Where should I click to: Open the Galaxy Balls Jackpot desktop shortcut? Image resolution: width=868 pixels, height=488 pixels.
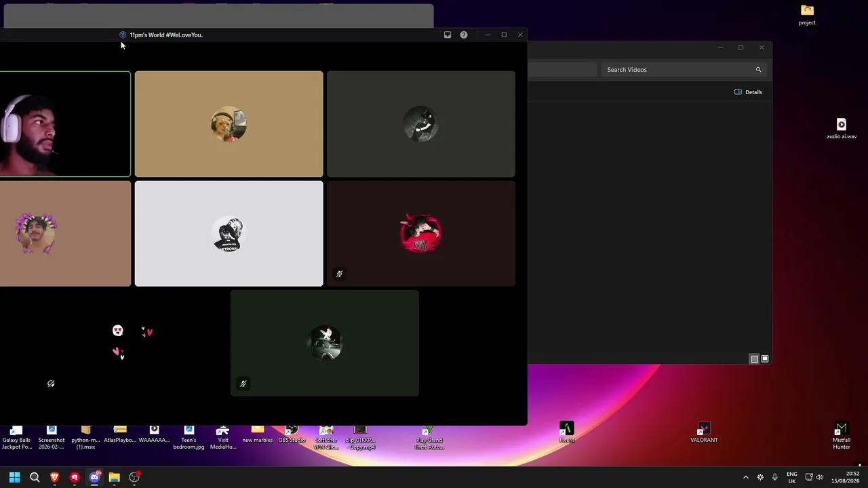pyautogui.click(x=16, y=438)
